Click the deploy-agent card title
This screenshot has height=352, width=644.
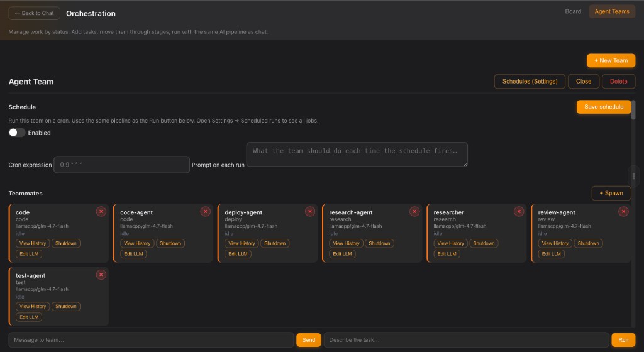click(243, 212)
